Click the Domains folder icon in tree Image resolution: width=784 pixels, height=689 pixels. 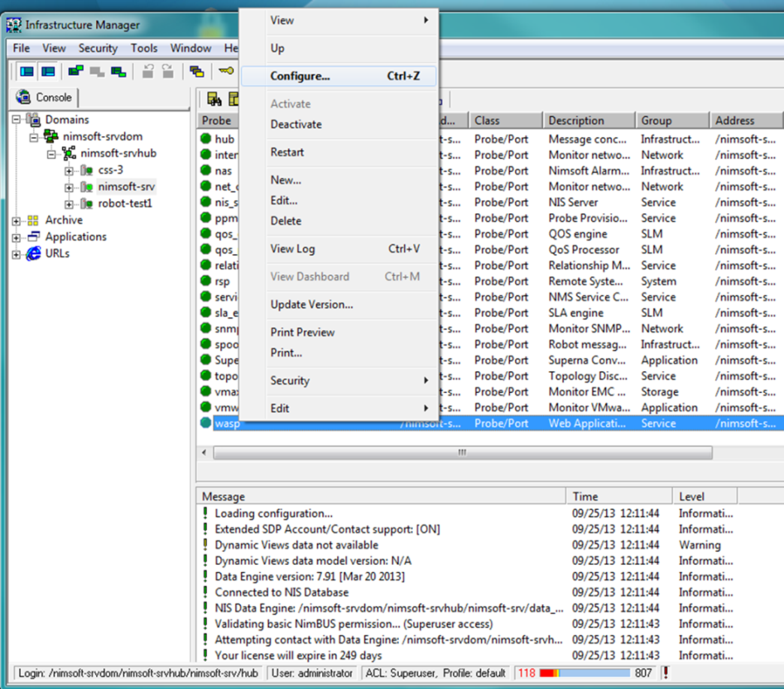34,119
